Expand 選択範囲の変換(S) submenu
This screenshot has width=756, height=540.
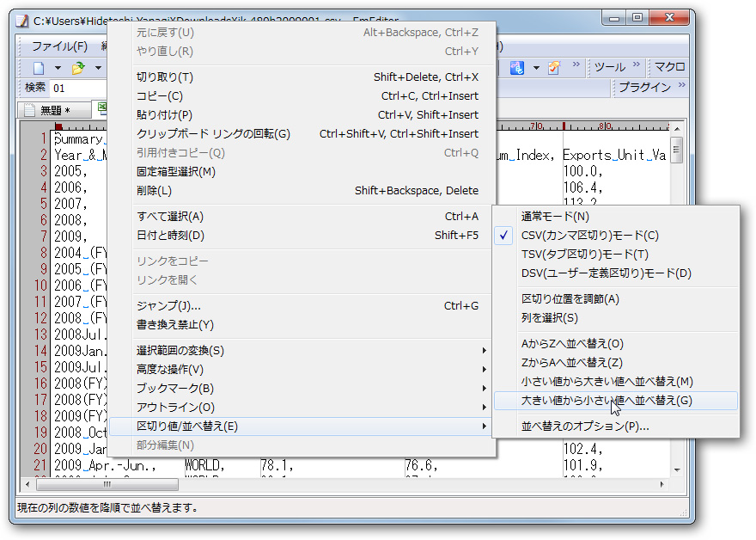point(302,351)
